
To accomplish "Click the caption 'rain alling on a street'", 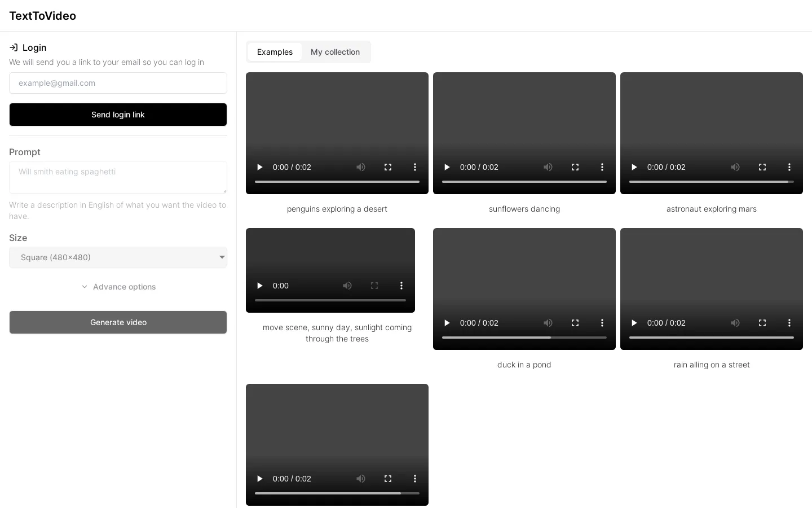I will [x=712, y=365].
